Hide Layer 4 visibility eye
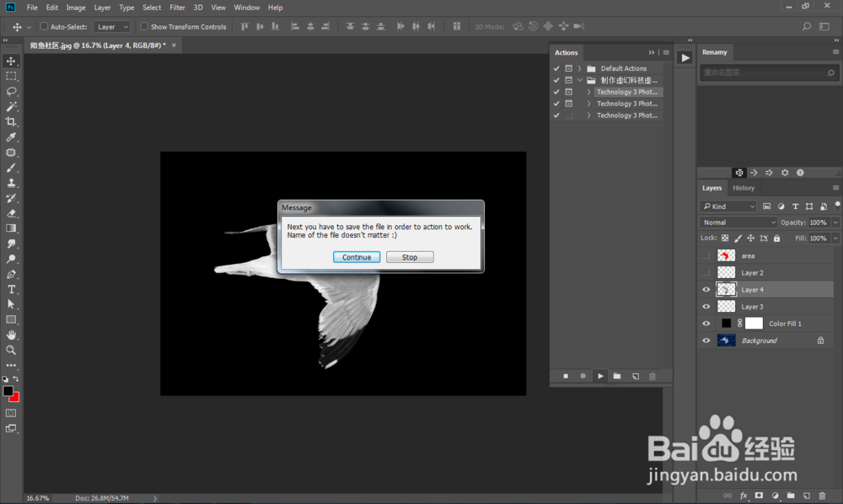 point(706,290)
